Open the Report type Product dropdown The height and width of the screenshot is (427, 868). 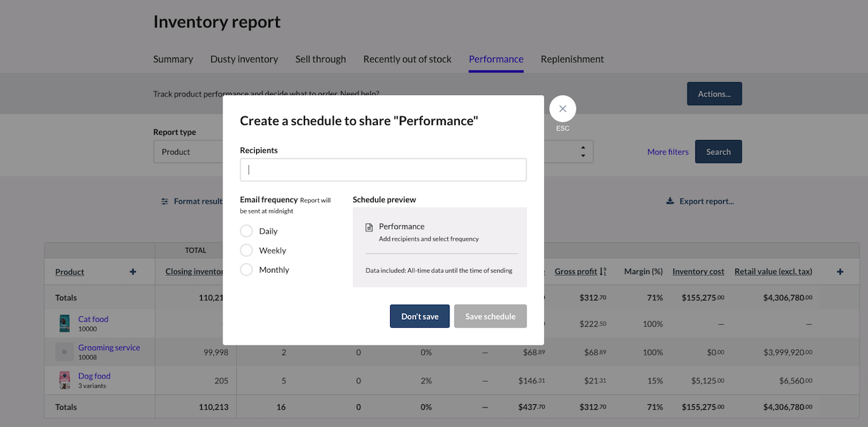tap(188, 151)
